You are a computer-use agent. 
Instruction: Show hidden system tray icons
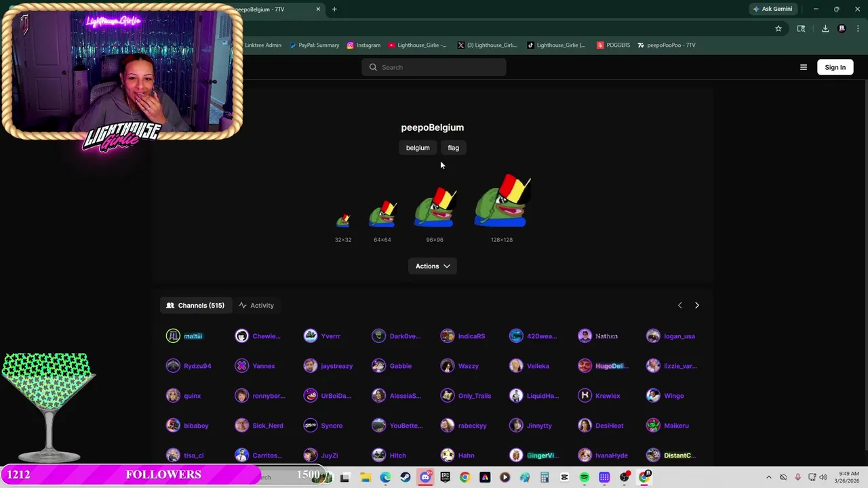pyautogui.click(x=768, y=477)
